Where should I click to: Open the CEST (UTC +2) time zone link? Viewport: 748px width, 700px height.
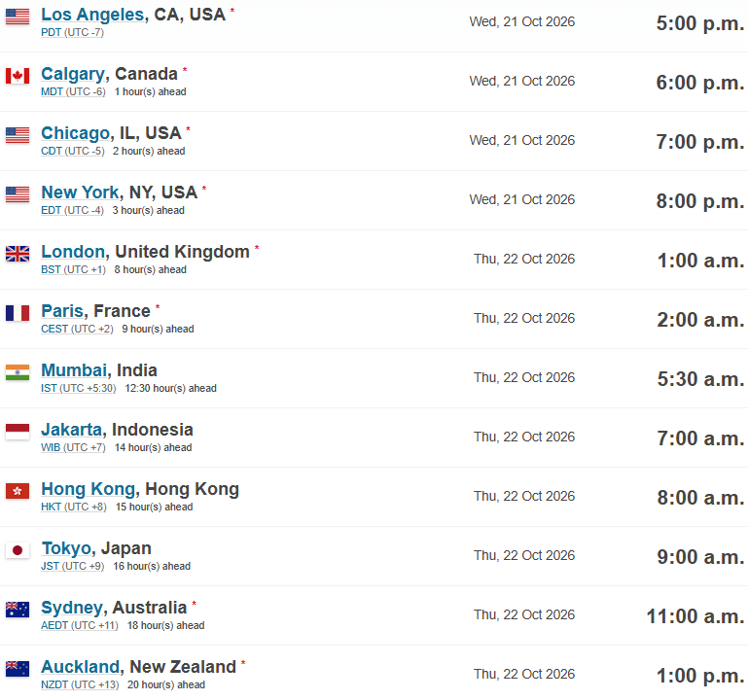click(77, 329)
